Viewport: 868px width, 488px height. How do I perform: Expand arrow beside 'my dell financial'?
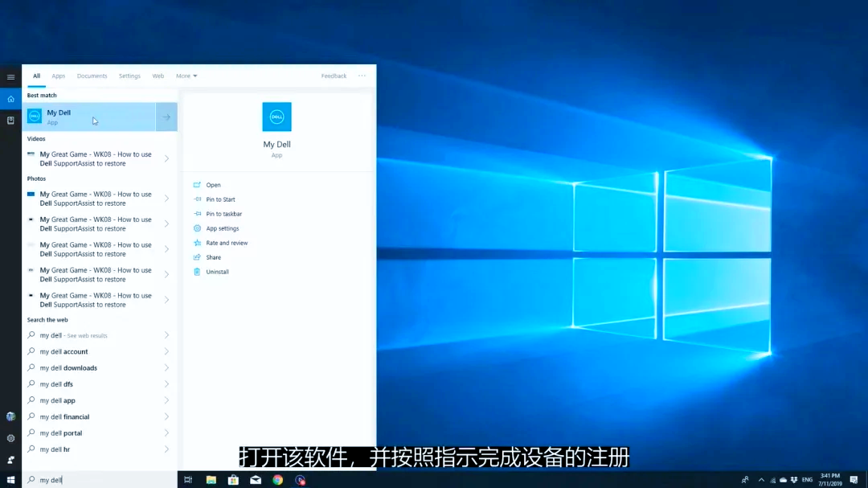(166, 416)
